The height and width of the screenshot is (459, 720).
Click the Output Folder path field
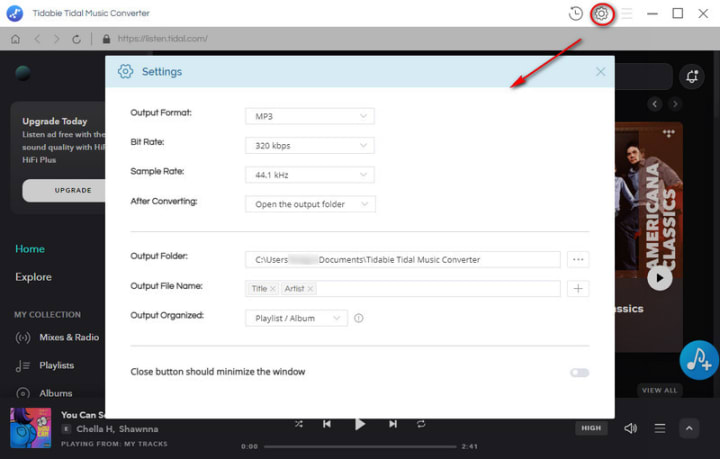(x=403, y=259)
